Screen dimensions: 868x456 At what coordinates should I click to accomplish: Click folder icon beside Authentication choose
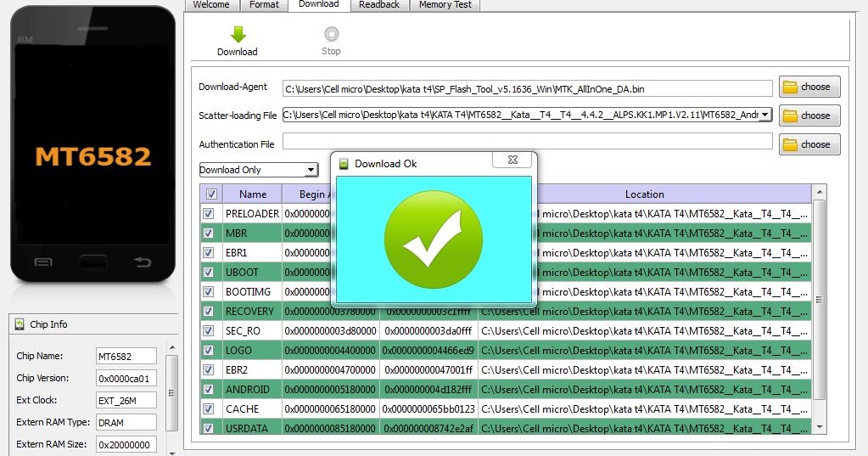click(x=790, y=144)
